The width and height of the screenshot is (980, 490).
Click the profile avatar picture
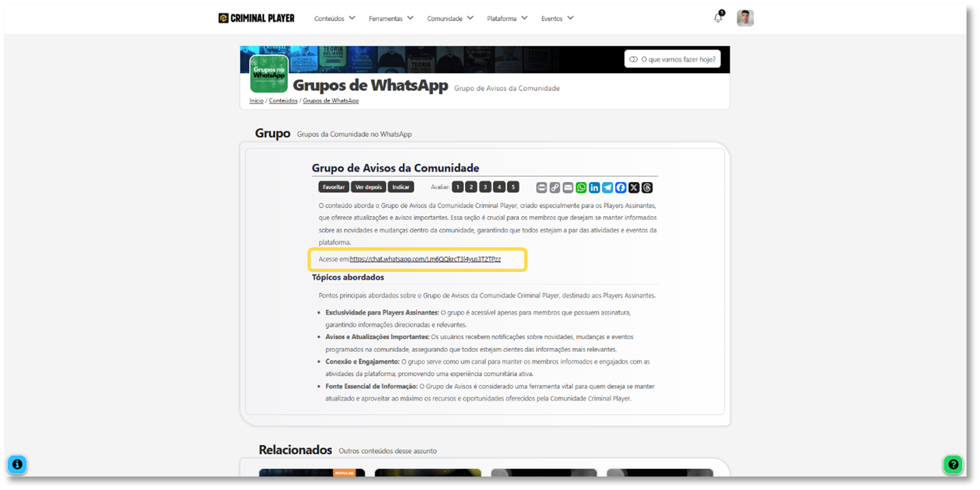(745, 18)
